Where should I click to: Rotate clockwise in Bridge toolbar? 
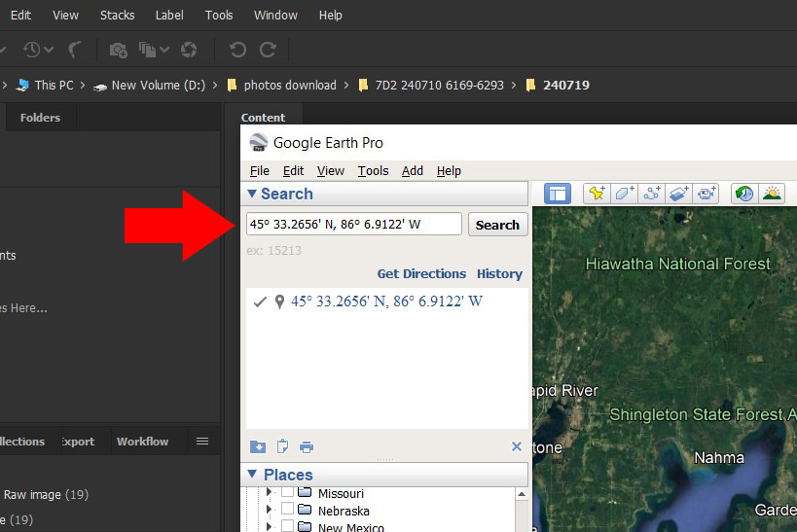pos(268,50)
